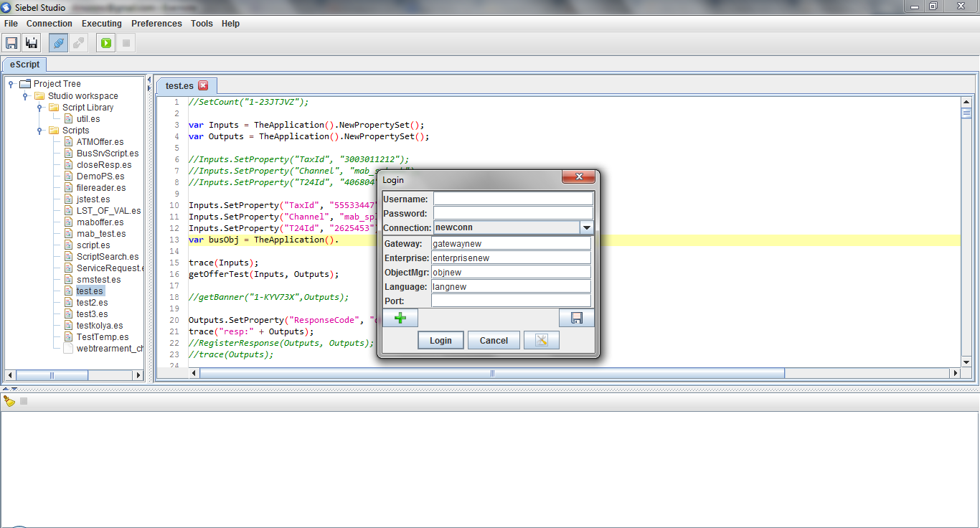Open the Tools menu
Viewport: 980px width, 528px height.
pos(202,24)
